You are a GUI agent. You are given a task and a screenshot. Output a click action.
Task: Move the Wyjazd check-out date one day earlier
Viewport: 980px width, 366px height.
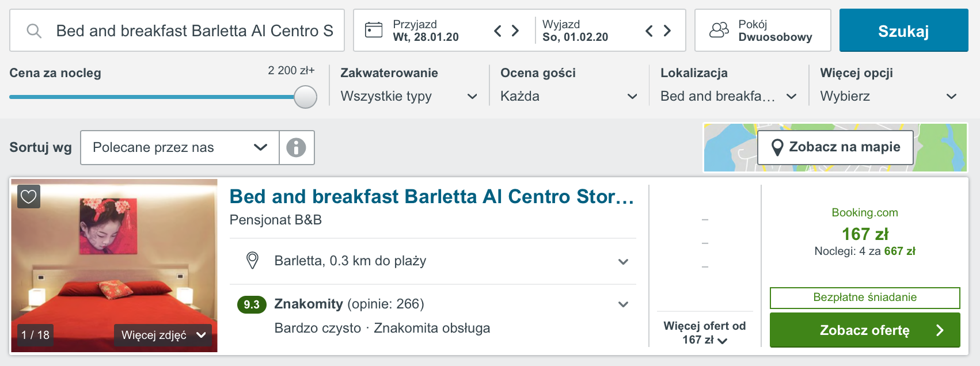pyautogui.click(x=649, y=30)
